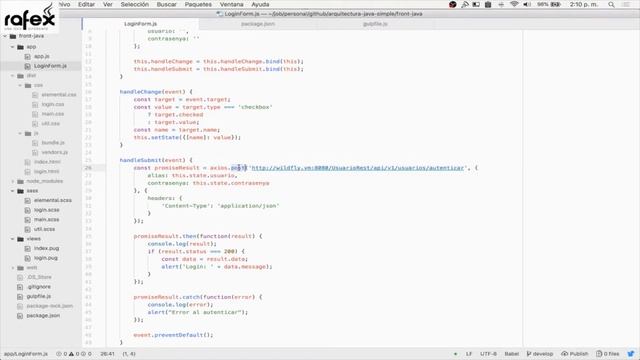Collapse the sass folder

pos(13,191)
